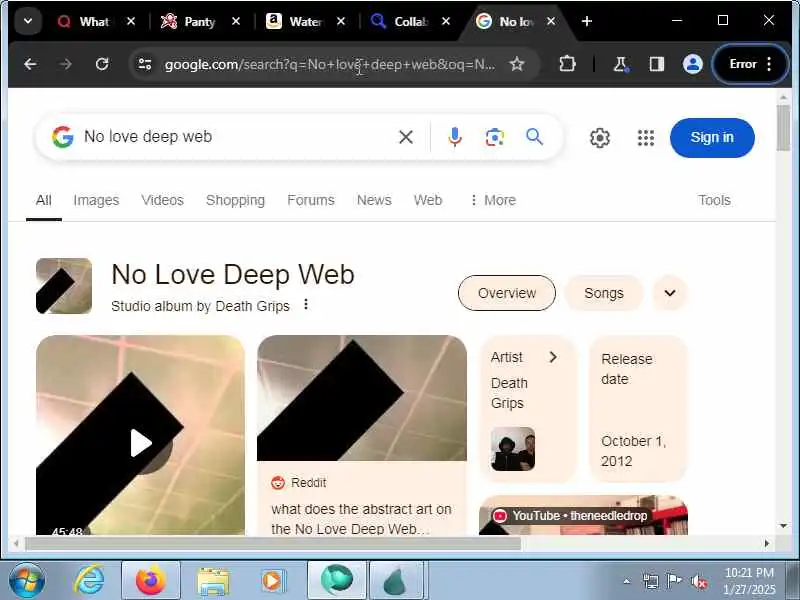Open the Reddit album art image

click(362, 398)
